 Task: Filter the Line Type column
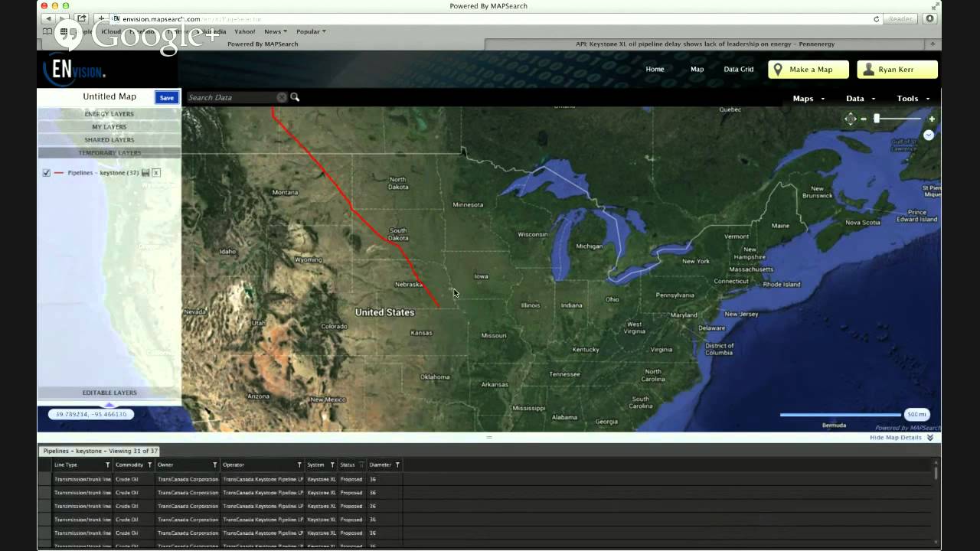click(107, 465)
